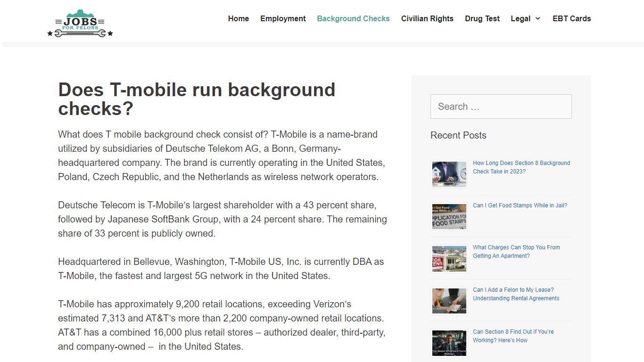Viewport: 644px width, 362px height.
Task: Click the For Rent sign thumbnail
Action: click(449, 258)
